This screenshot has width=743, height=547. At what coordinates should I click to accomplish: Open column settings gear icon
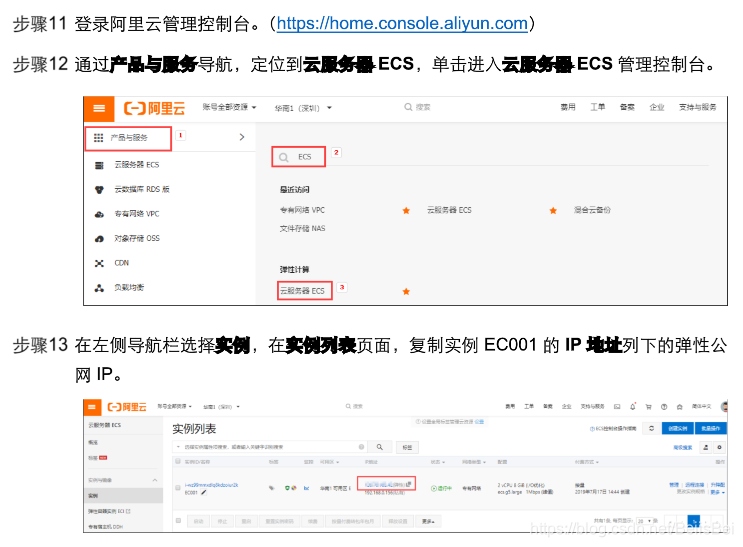point(719,447)
